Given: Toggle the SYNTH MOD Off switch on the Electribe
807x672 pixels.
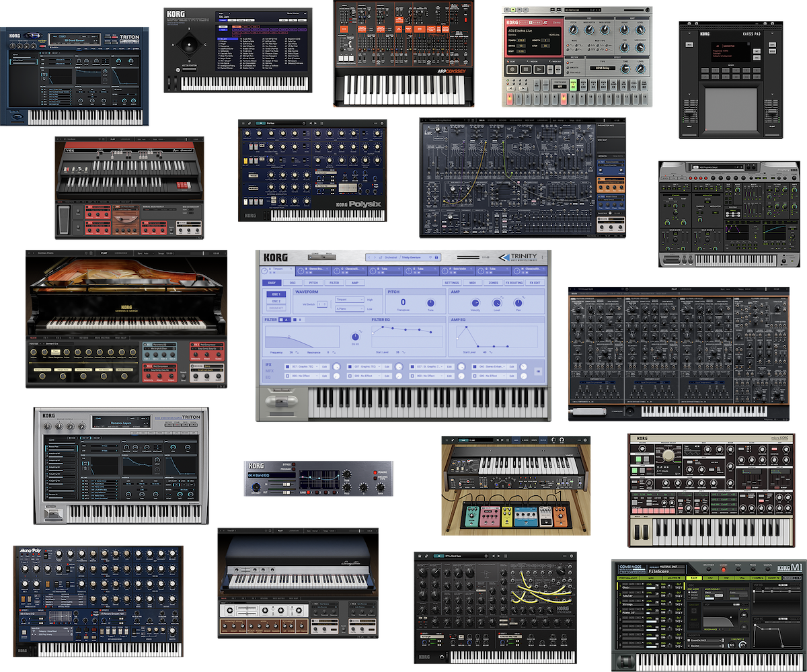Looking at the screenshot, I should 560,86.
